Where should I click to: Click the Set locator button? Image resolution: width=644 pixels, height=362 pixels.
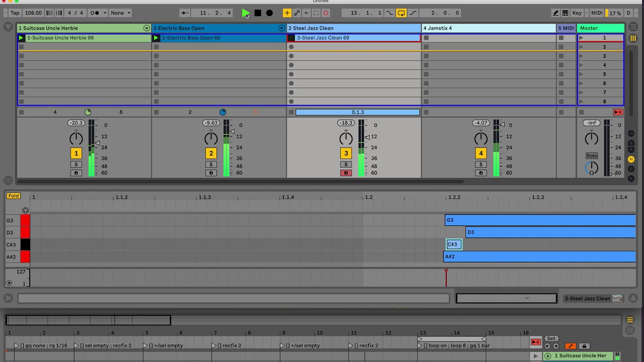coord(551,338)
